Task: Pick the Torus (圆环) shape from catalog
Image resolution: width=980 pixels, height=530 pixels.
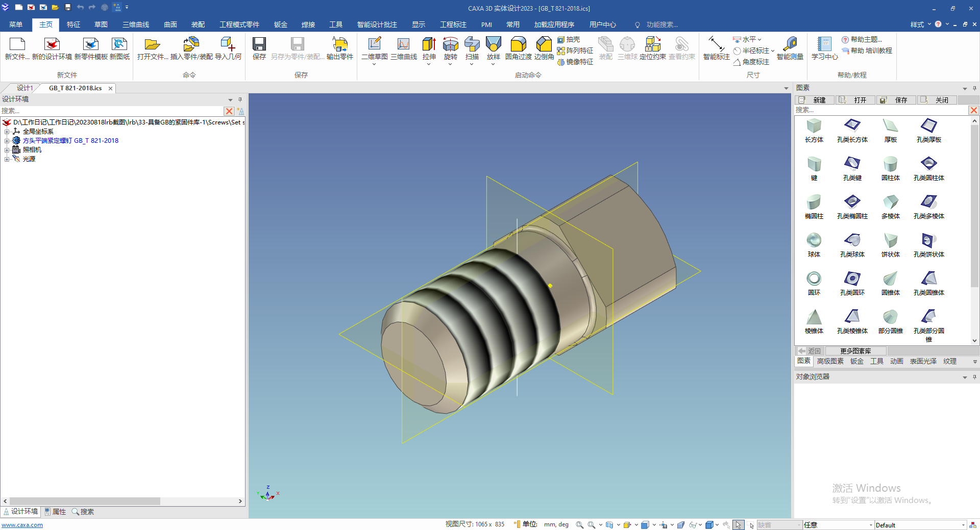Action: click(x=814, y=284)
